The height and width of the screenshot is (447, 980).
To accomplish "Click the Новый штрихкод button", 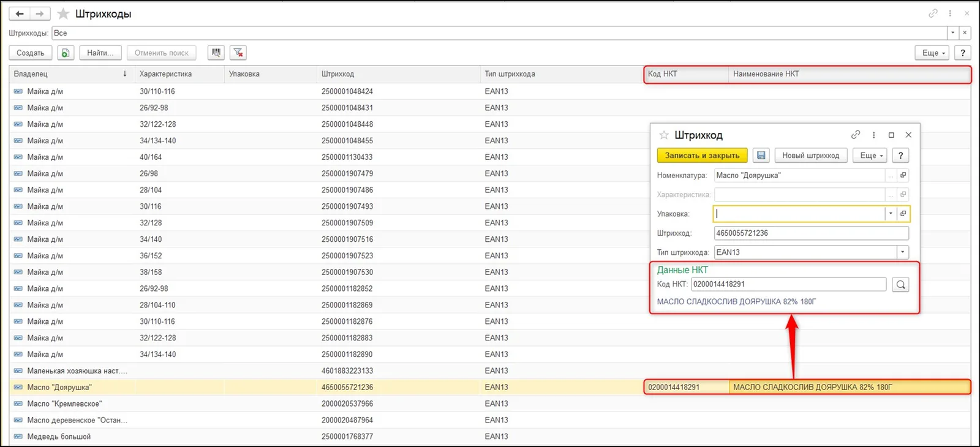I will tap(810, 156).
